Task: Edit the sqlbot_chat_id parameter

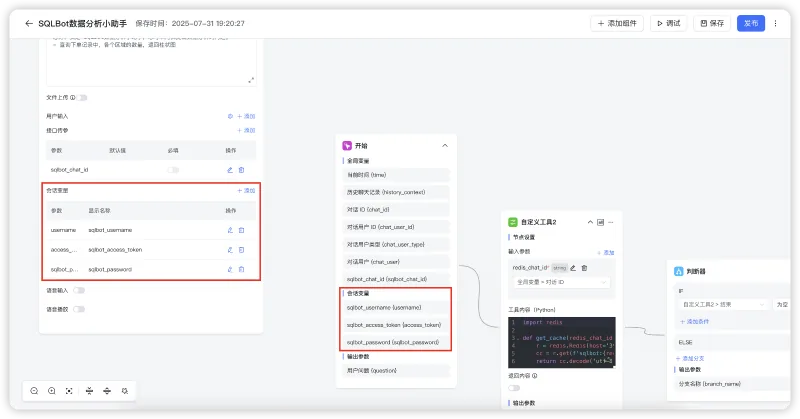Action: point(230,170)
